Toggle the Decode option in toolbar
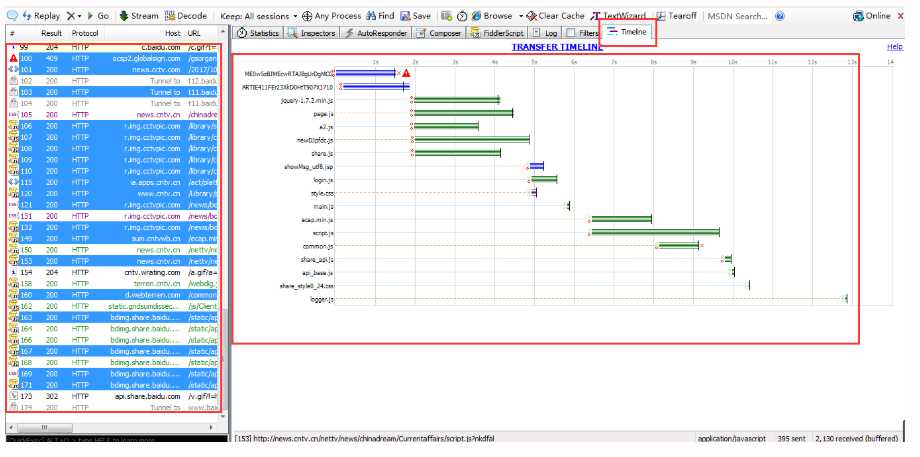Viewport: 920px width, 457px height. (x=185, y=16)
